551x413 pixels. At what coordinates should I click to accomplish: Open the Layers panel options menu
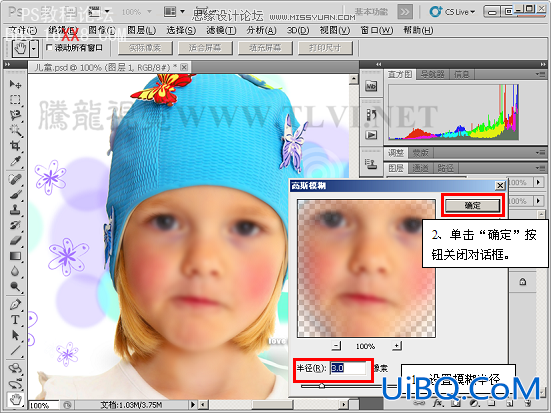(x=540, y=168)
